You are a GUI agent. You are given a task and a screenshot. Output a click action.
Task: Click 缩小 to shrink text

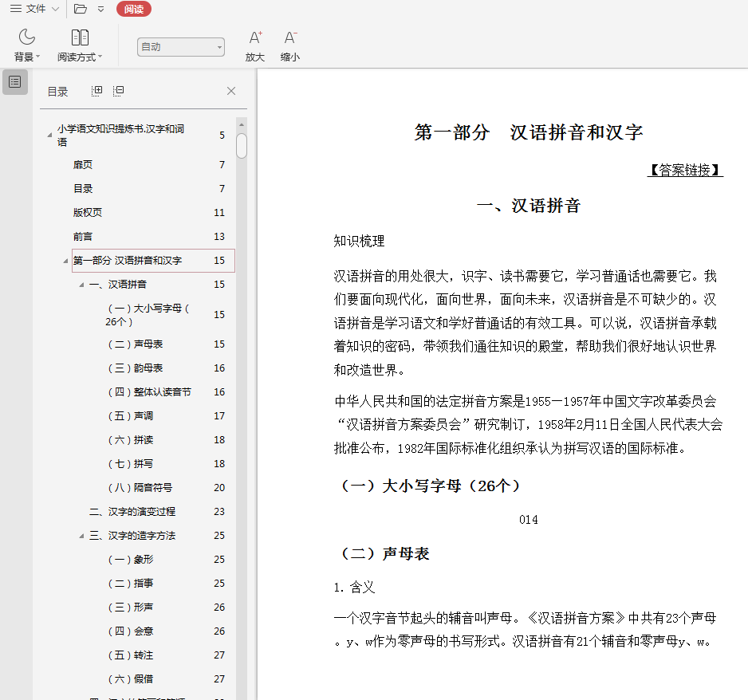coord(290,45)
